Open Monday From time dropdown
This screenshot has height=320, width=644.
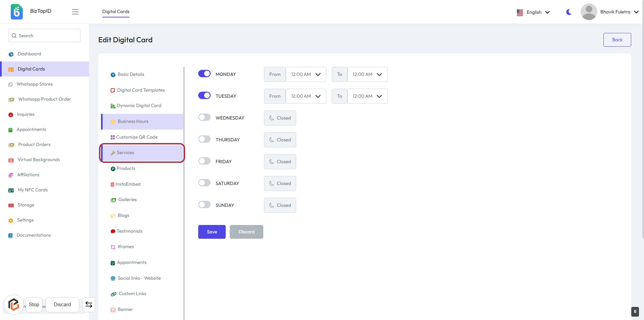[x=306, y=74]
